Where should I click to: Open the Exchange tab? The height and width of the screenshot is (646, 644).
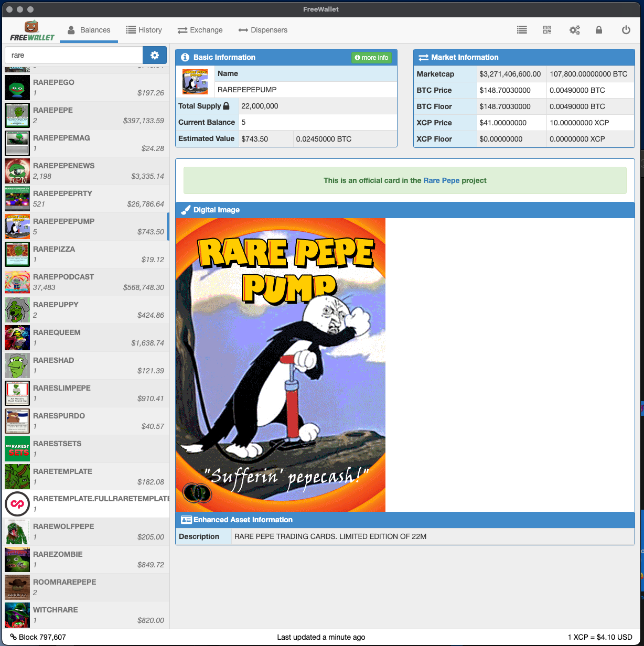coord(200,30)
